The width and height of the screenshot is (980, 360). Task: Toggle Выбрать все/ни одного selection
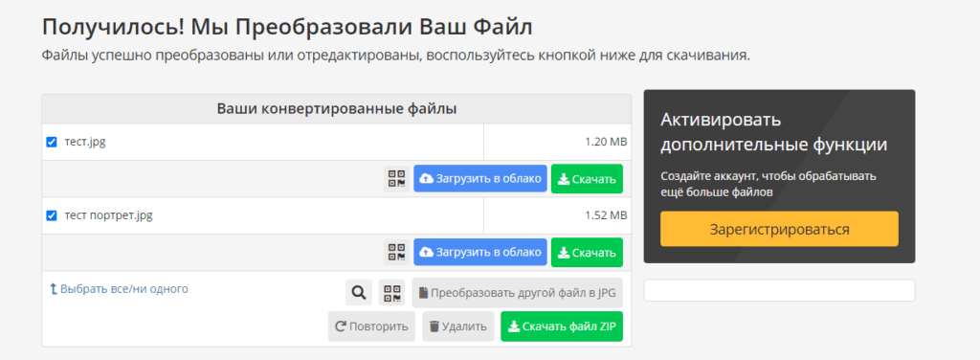pyautogui.click(x=119, y=289)
